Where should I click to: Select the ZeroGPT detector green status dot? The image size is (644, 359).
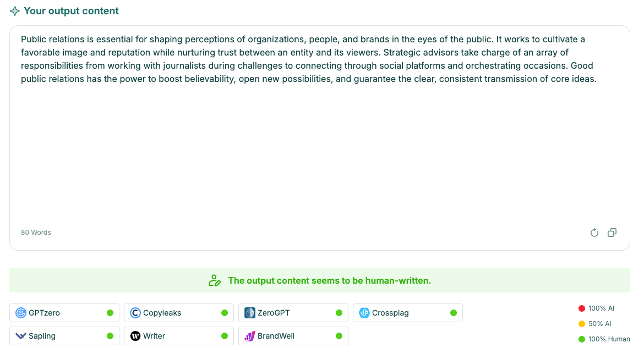click(339, 313)
